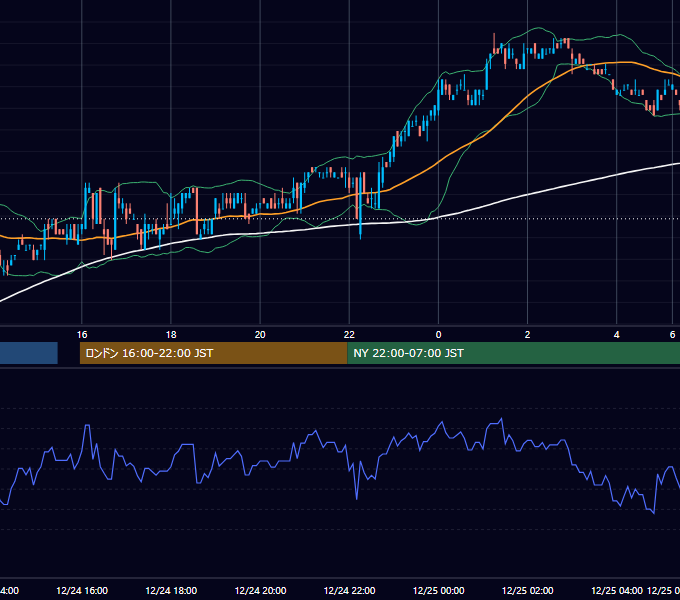Click the '6' hour label on upper time axis
Screen dimensions: 680x600
(x=672, y=335)
